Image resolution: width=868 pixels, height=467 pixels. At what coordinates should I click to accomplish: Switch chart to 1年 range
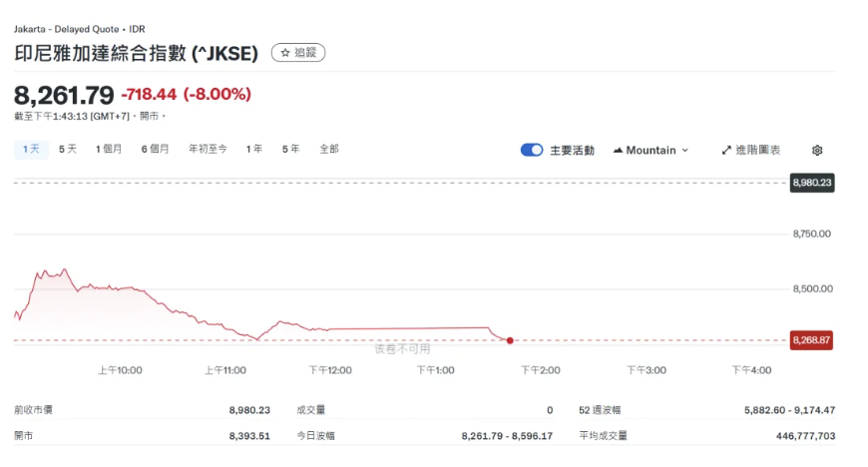(253, 149)
